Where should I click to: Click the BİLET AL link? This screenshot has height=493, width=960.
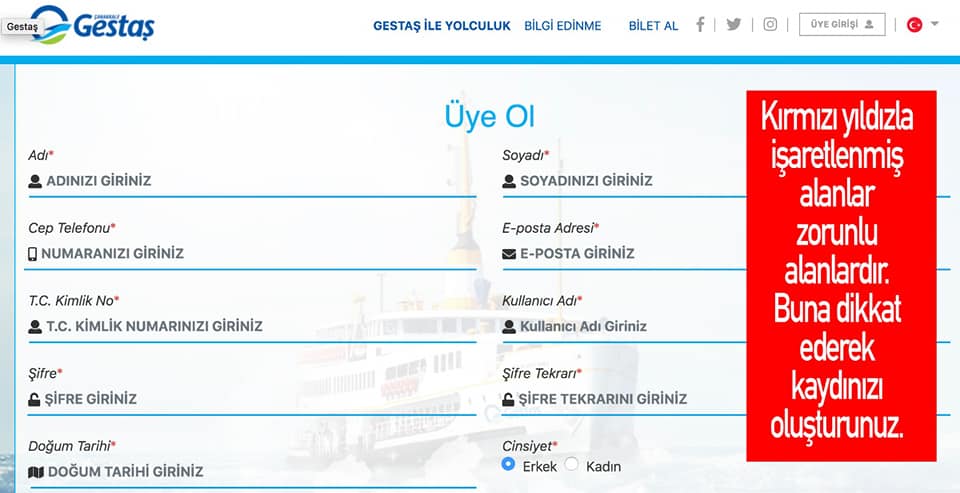653,26
